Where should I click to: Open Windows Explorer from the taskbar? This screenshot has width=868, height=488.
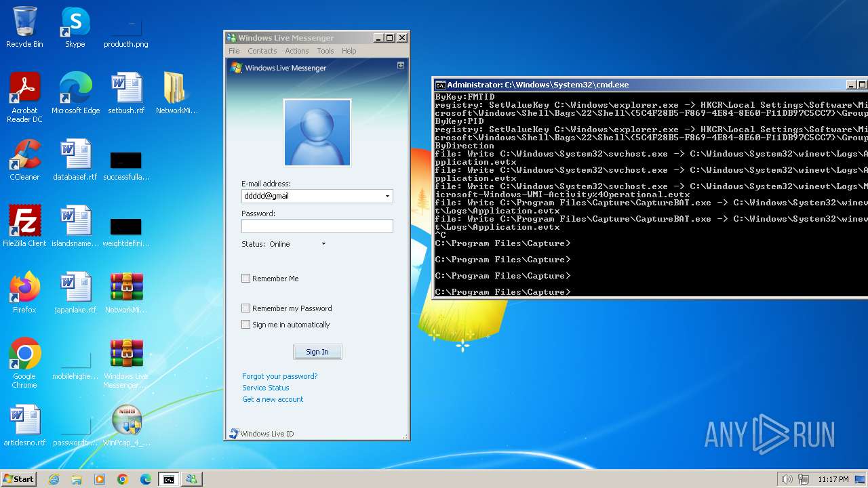coord(77,479)
